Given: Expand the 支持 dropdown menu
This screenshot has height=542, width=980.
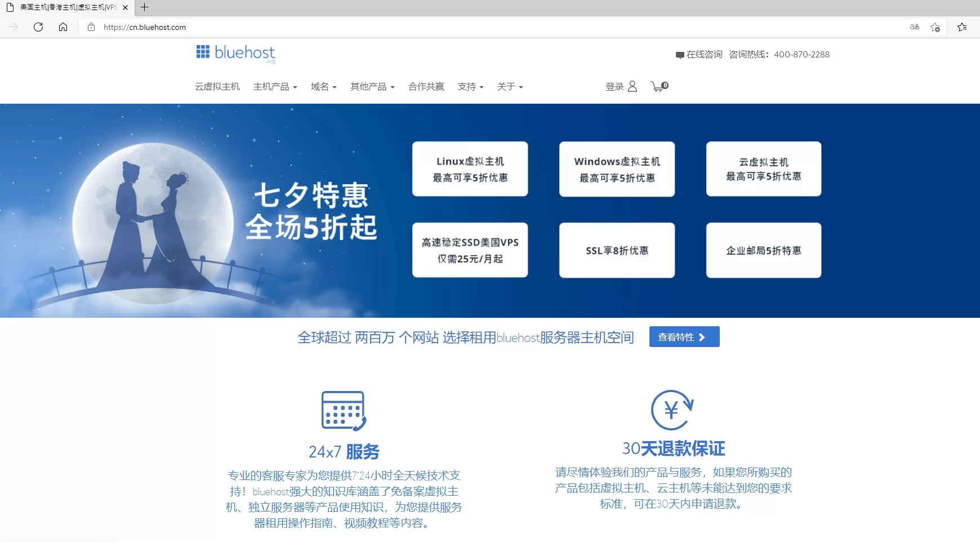Looking at the screenshot, I should (470, 87).
